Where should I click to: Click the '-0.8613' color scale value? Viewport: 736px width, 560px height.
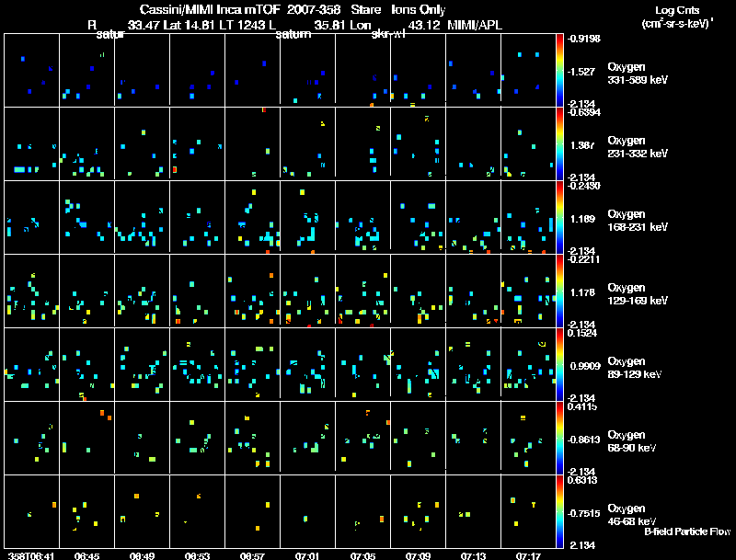coord(583,440)
